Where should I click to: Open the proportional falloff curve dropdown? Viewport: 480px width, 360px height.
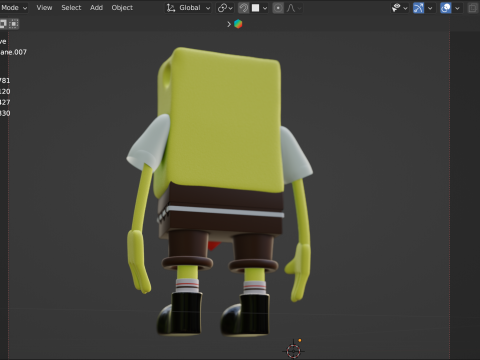pos(294,8)
